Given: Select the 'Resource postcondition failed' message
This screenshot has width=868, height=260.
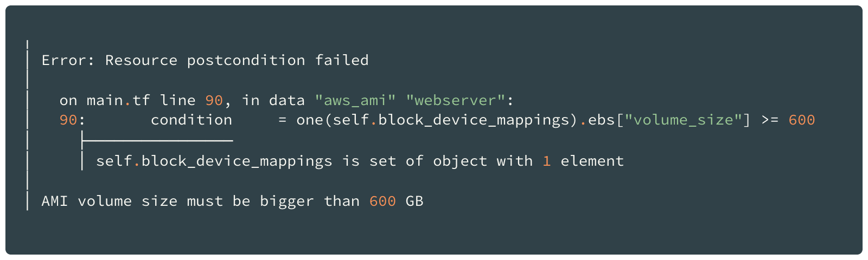Looking at the screenshot, I should [x=237, y=60].
